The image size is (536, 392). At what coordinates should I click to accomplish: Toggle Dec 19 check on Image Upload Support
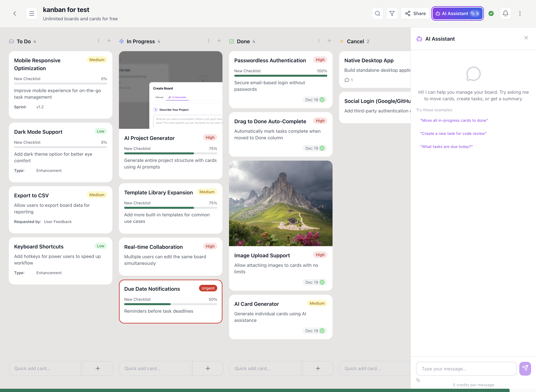click(x=322, y=282)
